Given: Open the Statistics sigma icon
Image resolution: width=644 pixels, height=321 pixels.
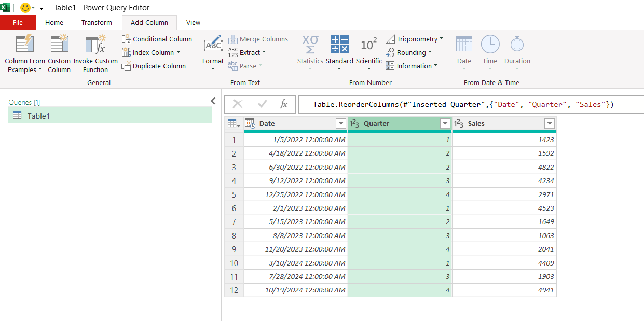Looking at the screenshot, I should point(310,44).
